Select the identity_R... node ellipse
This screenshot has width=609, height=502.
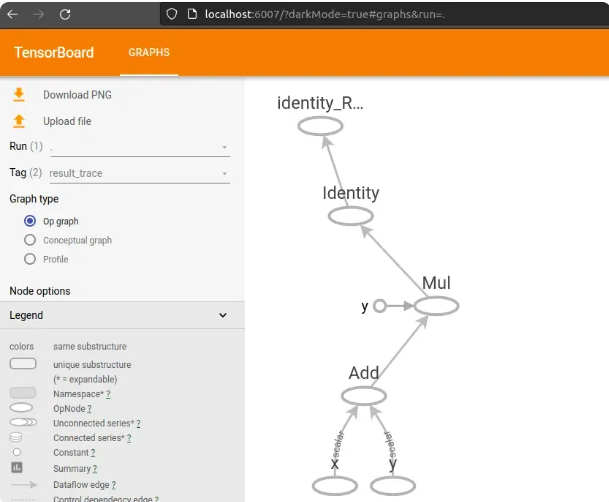pyautogui.click(x=320, y=126)
